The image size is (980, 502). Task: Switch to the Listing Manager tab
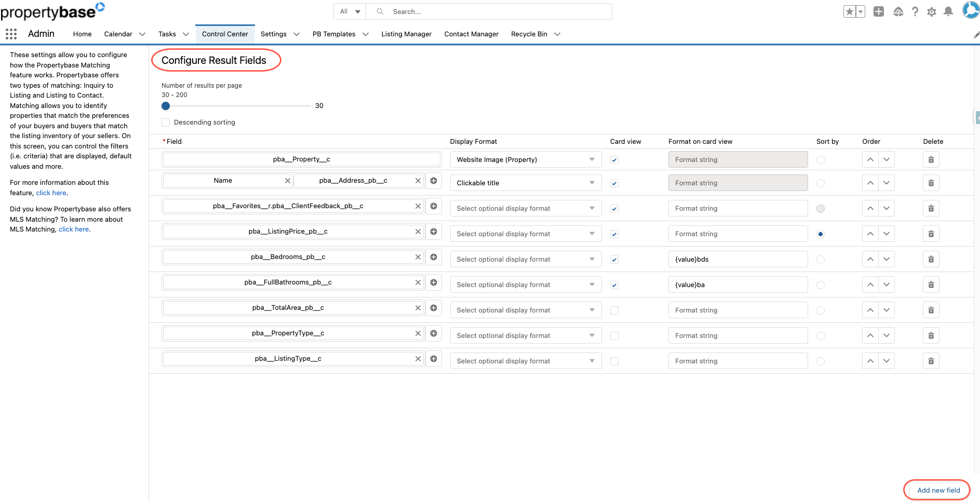pyautogui.click(x=406, y=34)
